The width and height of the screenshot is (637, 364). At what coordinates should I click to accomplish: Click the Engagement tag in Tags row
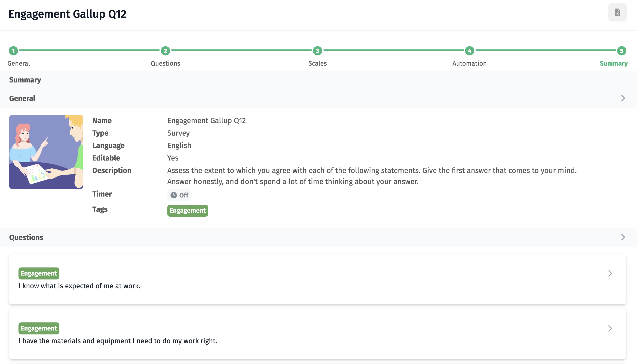[x=188, y=210]
